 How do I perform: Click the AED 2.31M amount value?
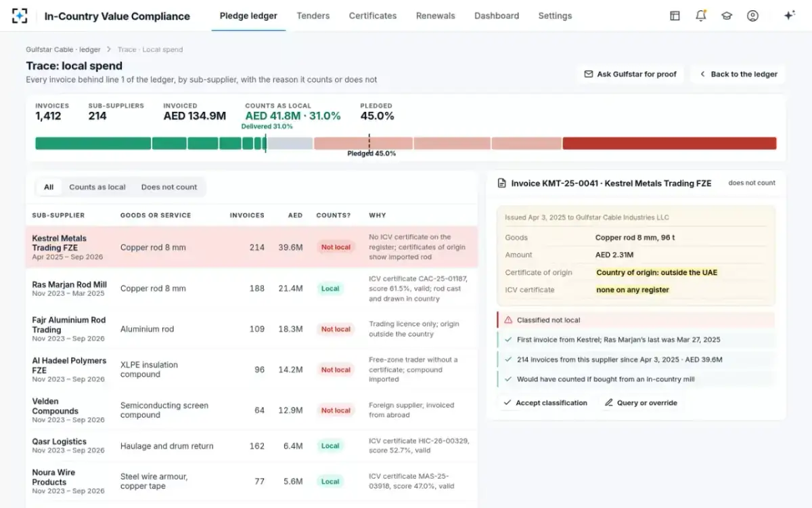[614, 255]
